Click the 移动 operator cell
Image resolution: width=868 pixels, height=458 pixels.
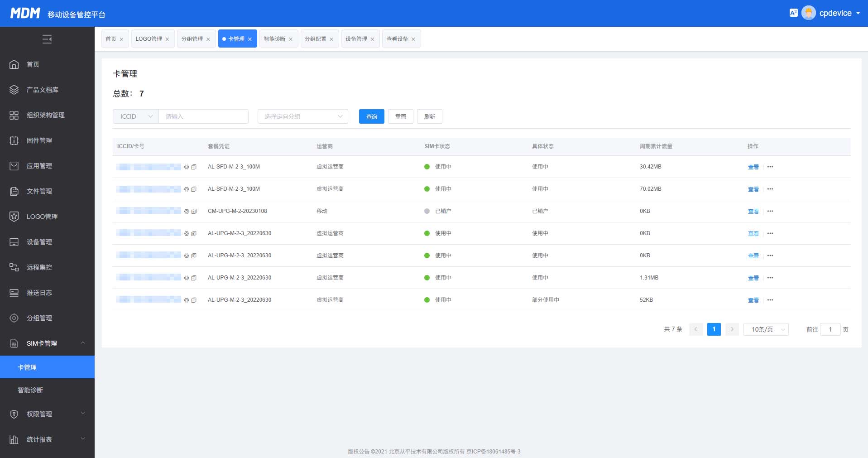(322, 211)
